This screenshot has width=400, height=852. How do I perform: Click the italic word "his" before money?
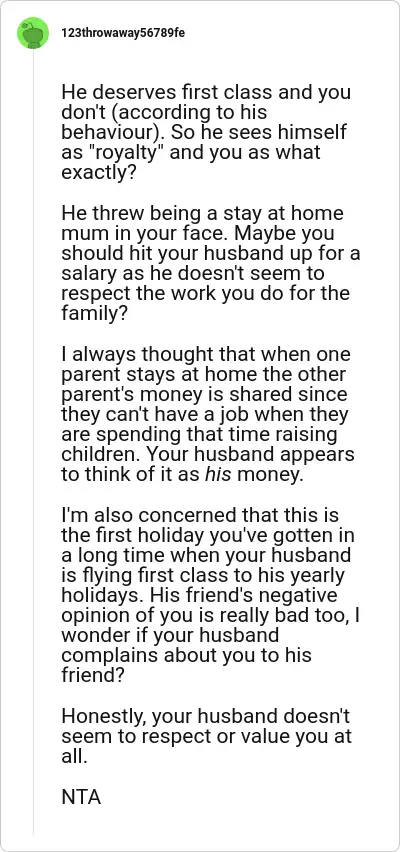click(x=218, y=474)
